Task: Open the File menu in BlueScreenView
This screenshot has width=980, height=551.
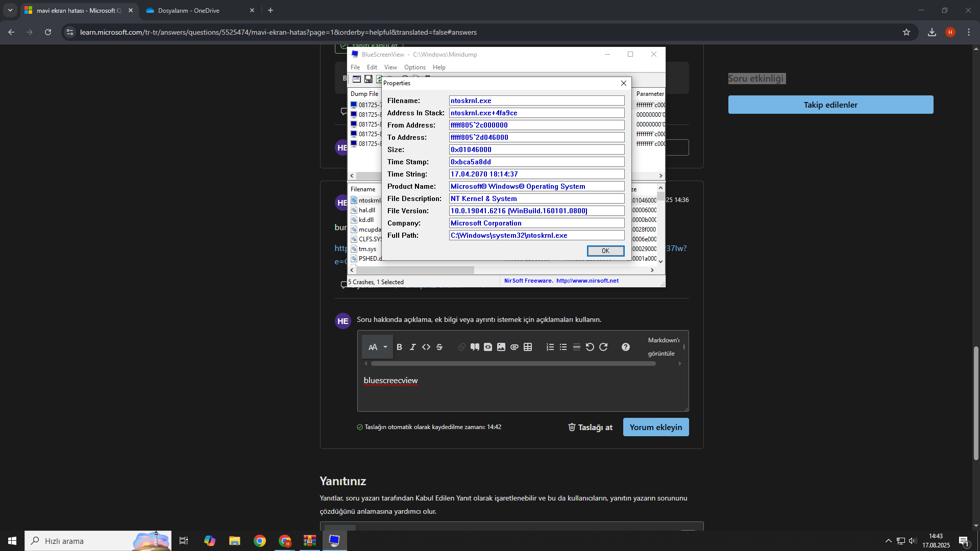Action: coord(355,67)
